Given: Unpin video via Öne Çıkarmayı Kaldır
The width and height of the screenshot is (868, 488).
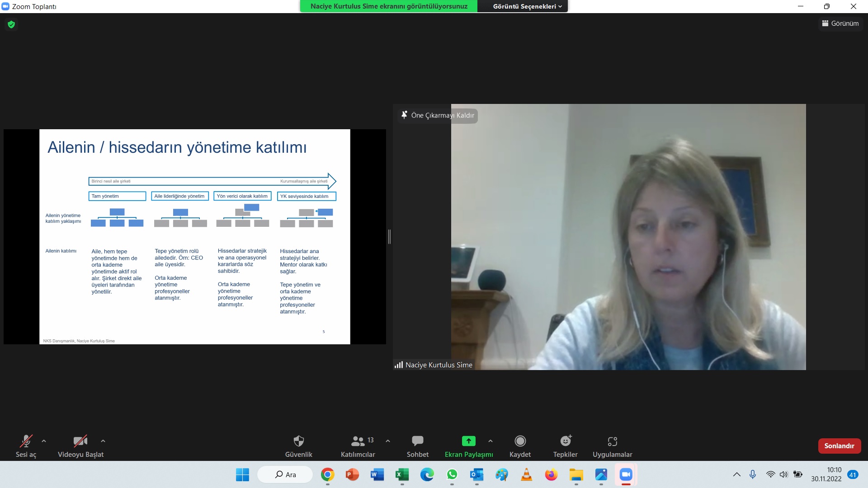Looking at the screenshot, I should pyautogui.click(x=438, y=116).
